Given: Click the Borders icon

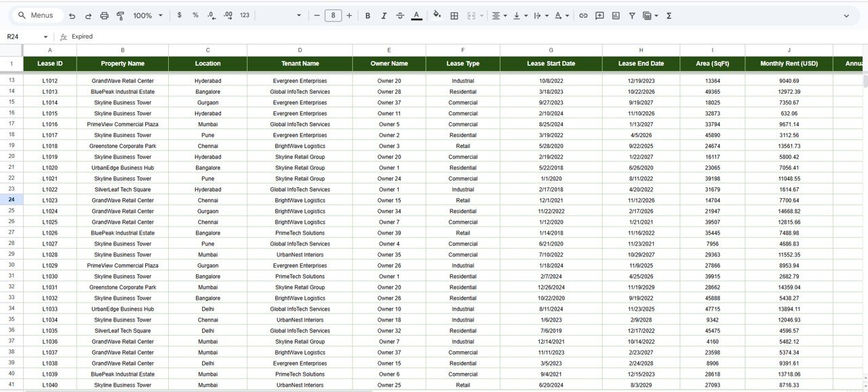Looking at the screenshot, I should click(x=454, y=16).
